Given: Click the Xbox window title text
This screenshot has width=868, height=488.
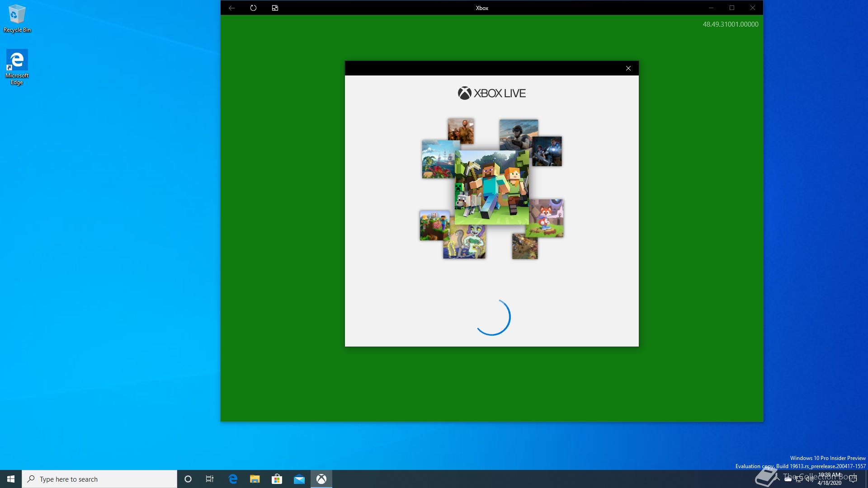Looking at the screenshot, I should 482,8.
